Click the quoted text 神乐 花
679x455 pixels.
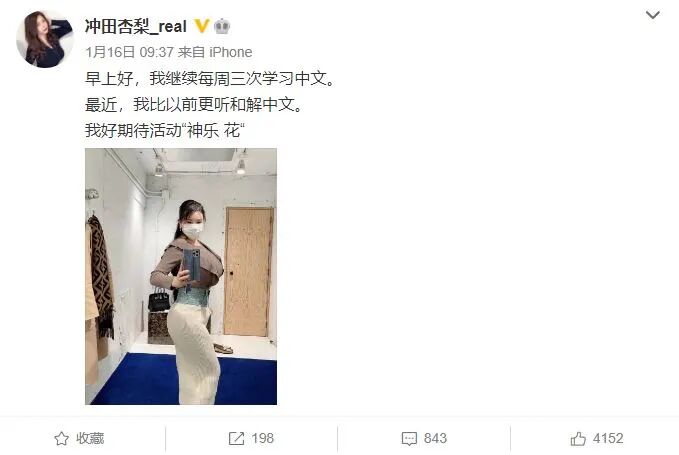213,130
